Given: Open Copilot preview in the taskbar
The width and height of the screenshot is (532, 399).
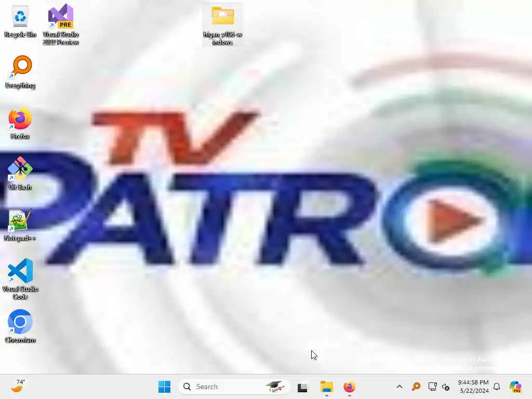Looking at the screenshot, I should [x=516, y=387].
